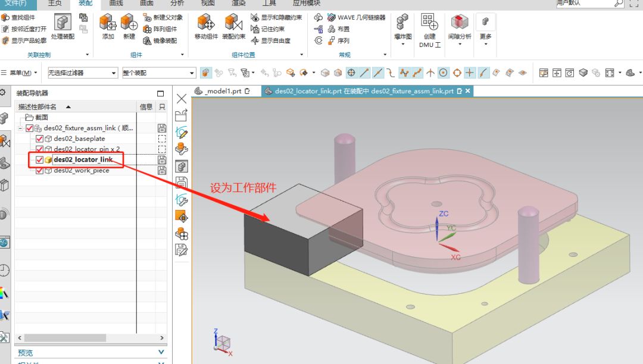Click 序列 (Sequence)

(339, 40)
